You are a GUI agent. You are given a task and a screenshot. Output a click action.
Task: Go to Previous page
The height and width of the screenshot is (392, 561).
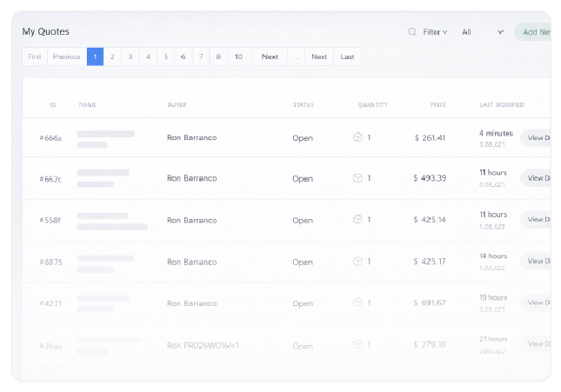point(67,56)
